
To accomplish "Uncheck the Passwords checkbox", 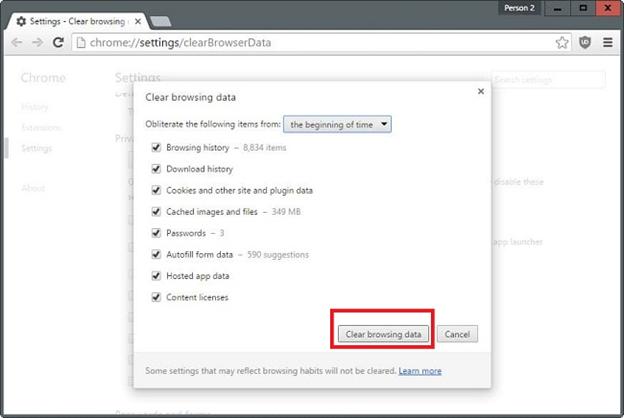I will tap(156, 233).
